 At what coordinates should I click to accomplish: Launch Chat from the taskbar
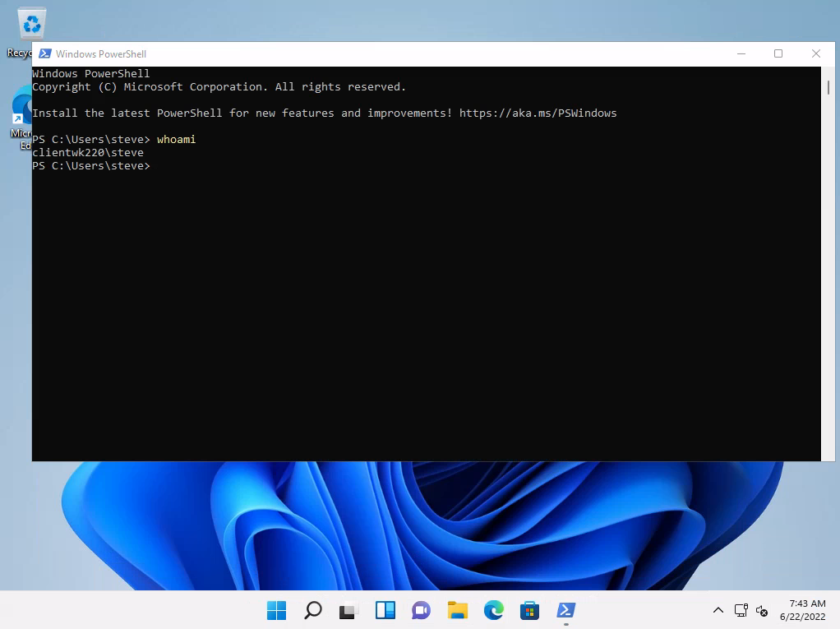(x=421, y=610)
